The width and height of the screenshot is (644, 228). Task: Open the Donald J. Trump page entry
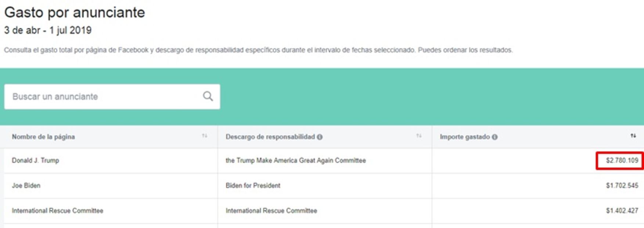pyautogui.click(x=35, y=160)
